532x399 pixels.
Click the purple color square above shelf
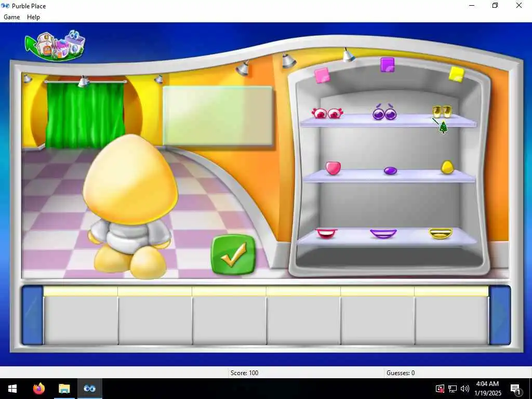[388, 65]
